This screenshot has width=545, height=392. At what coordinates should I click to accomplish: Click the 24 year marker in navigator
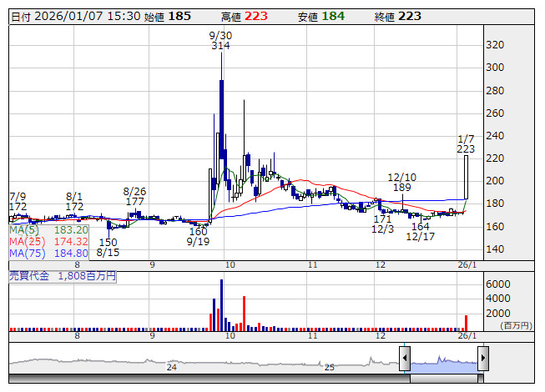pos(172,367)
